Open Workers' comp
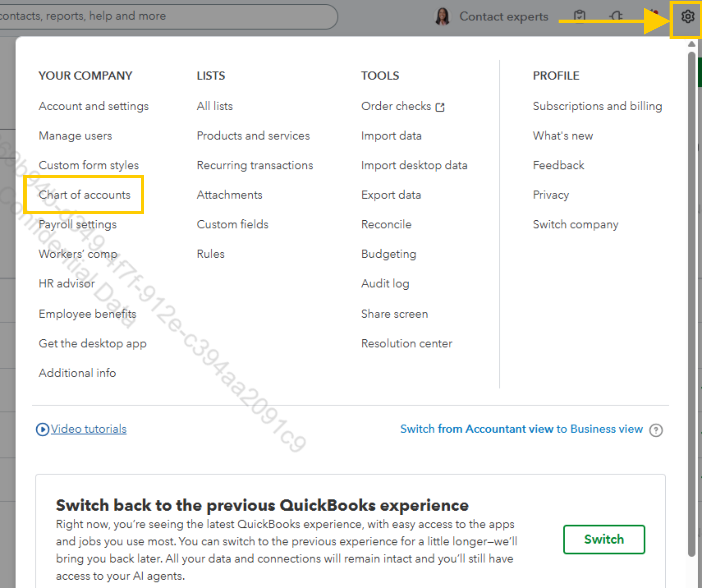 pos(78,254)
